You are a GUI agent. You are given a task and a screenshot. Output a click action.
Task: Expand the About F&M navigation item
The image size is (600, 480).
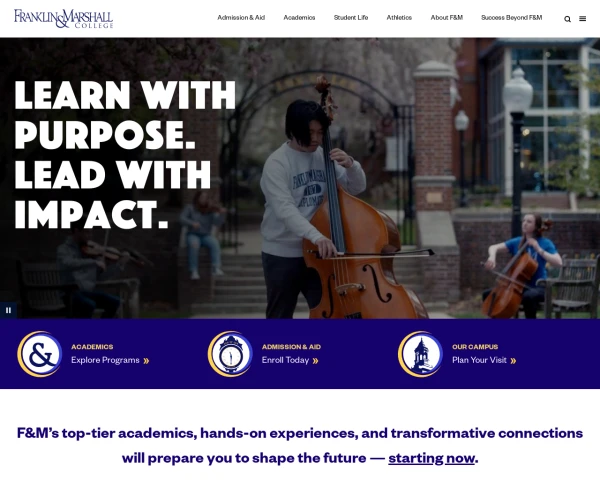[447, 18]
